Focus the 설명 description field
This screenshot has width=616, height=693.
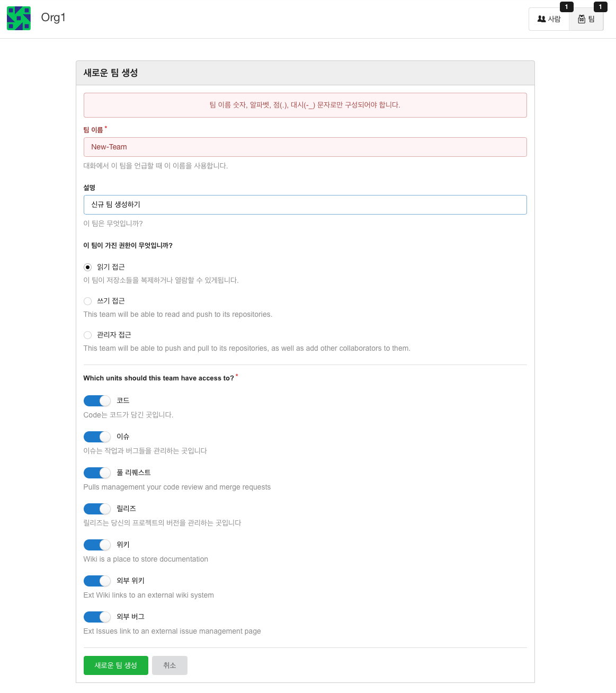[x=305, y=205]
